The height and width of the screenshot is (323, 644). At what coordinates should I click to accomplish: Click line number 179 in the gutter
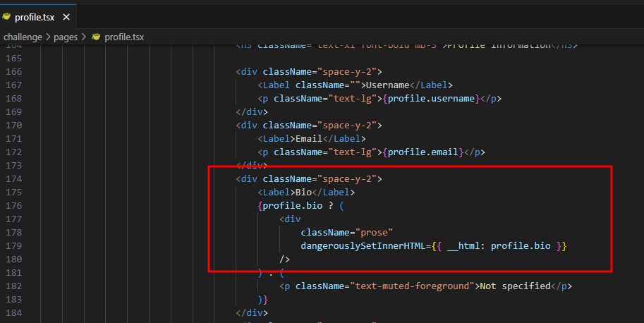click(14, 246)
